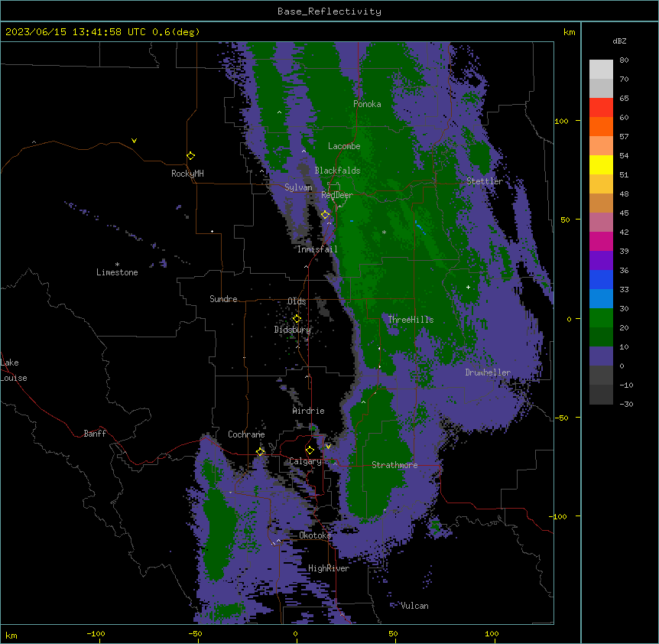Screen dimensions: 659x644
Task: Click the Ponoka city label
Action: 367,104
